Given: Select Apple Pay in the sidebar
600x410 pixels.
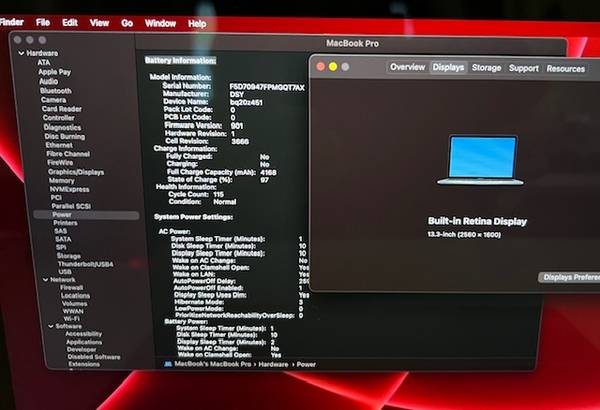Looking at the screenshot, I should (x=54, y=72).
